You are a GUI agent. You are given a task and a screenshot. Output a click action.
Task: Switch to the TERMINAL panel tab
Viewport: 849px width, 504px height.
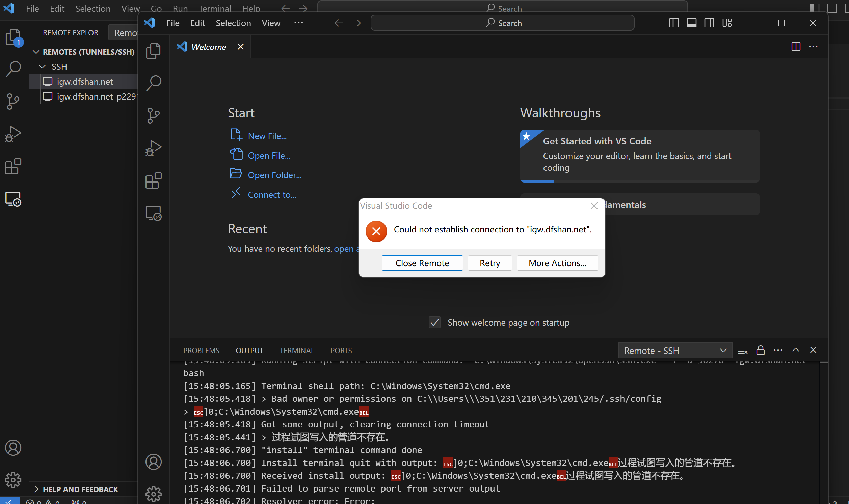pyautogui.click(x=297, y=351)
